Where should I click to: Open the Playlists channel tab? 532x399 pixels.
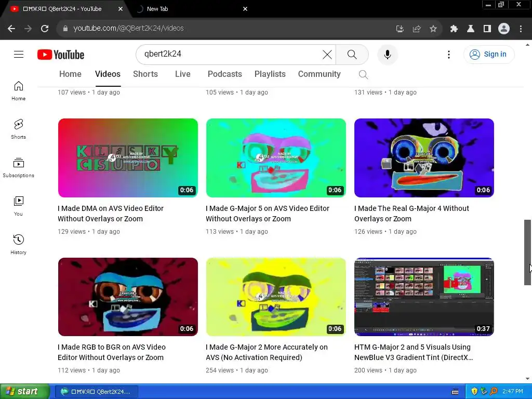[270, 74]
